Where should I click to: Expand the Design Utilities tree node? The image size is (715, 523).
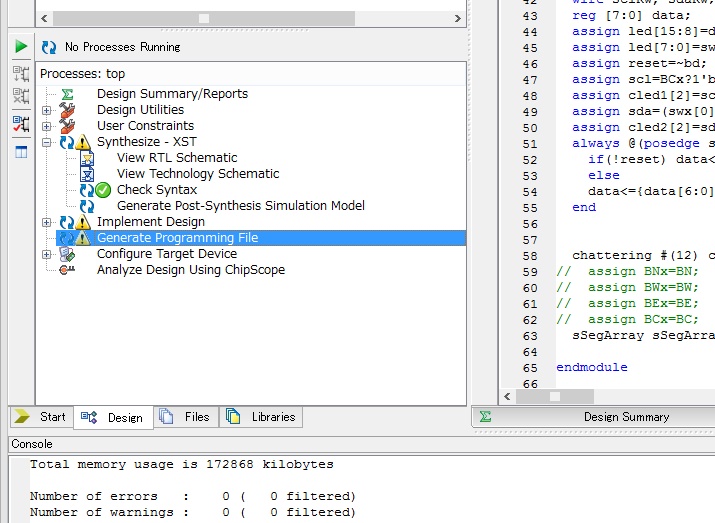pos(47,110)
